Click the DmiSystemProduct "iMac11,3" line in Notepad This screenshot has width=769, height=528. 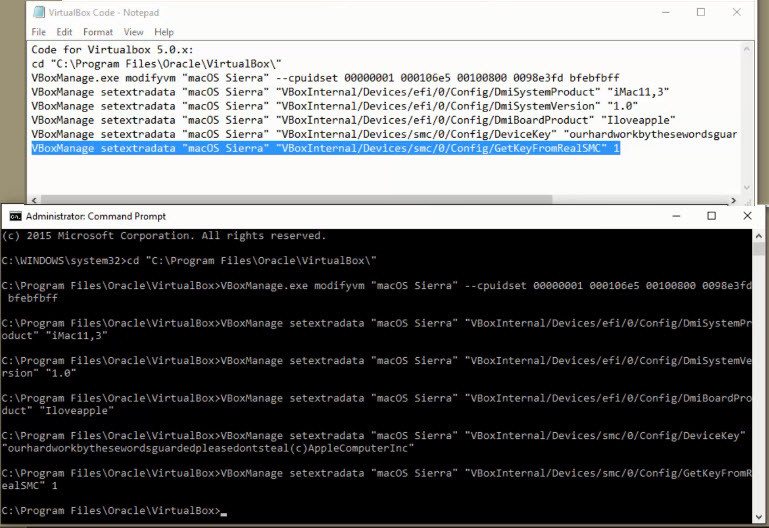(350, 92)
